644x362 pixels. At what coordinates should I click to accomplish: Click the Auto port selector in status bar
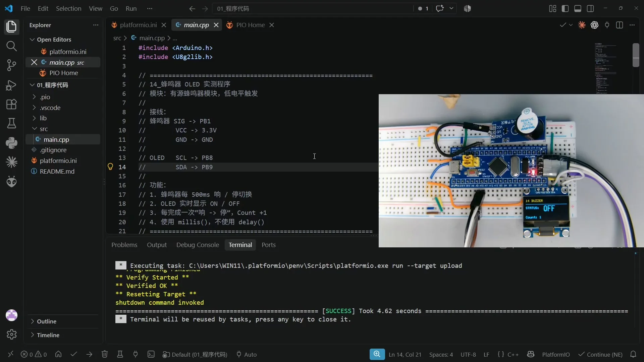[x=247, y=354]
